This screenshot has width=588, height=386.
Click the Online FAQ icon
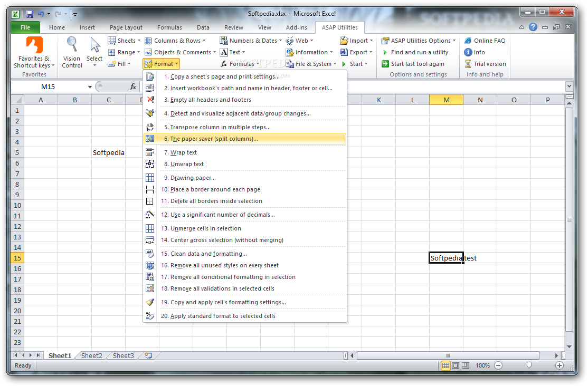click(468, 41)
